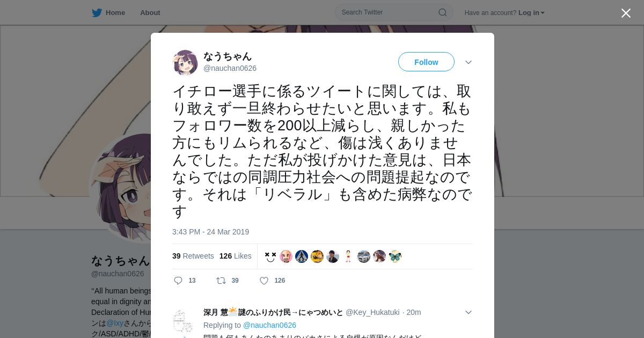The image size is (644, 338).
Task: Open なうちゃん's profile avatar in tweet
Action: (x=185, y=62)
